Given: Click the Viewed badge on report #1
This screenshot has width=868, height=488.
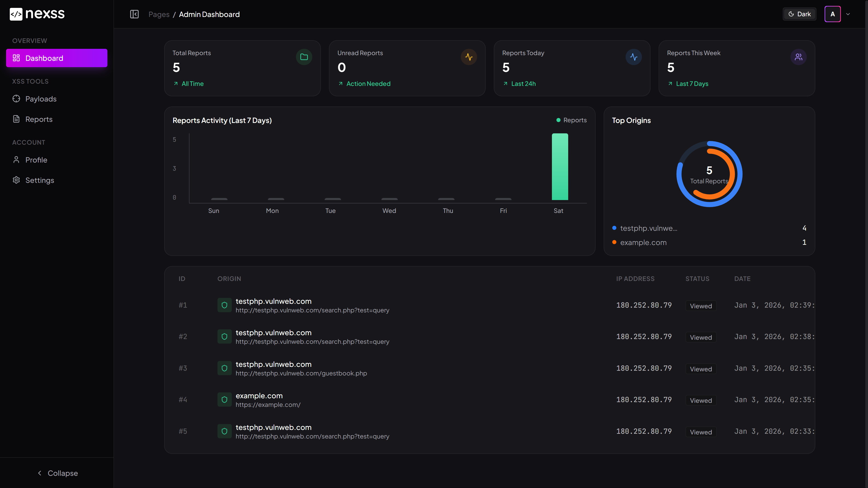Looking at the screenshot, I should pos(701,305).
